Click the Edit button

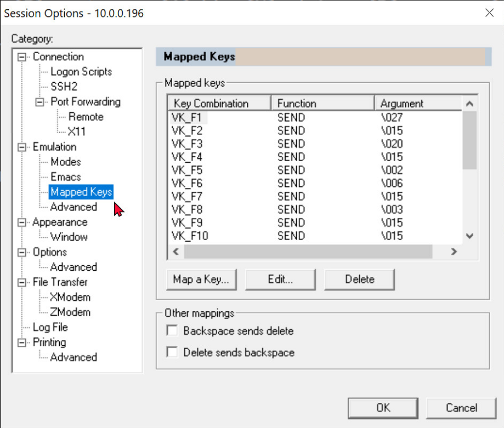[x=280, y=279]
